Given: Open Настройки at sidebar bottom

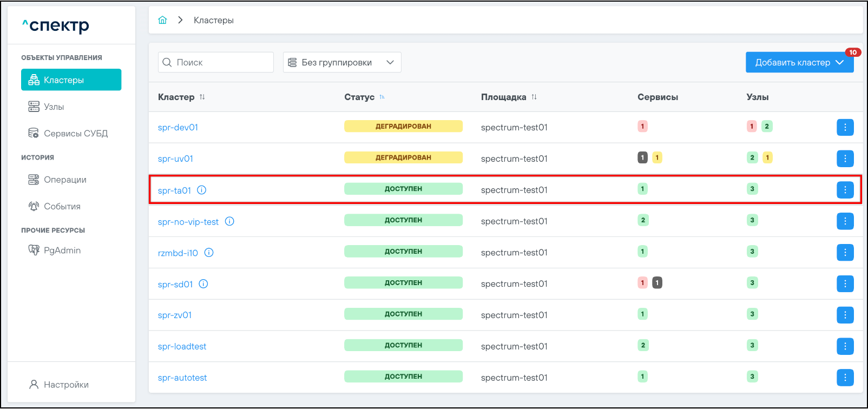Looking at the screenshot, I should 65,385.
